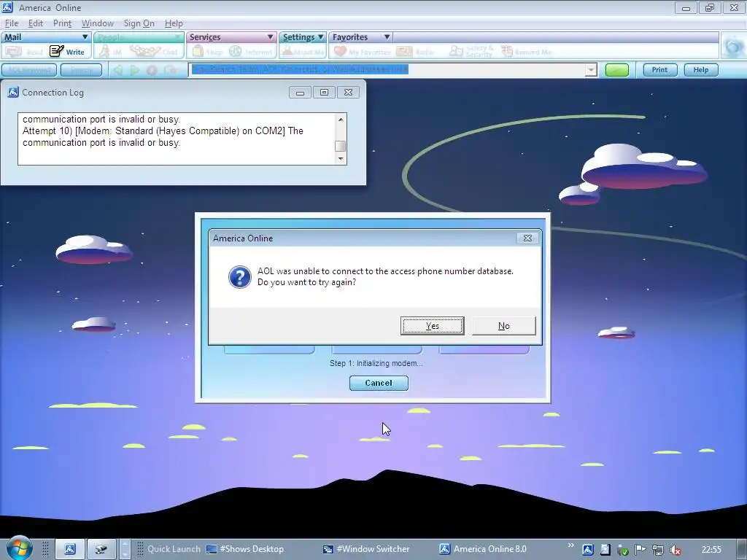Expand the Settings dropdown menu
This screenshot has width=747, height=560.
[321, 36]
